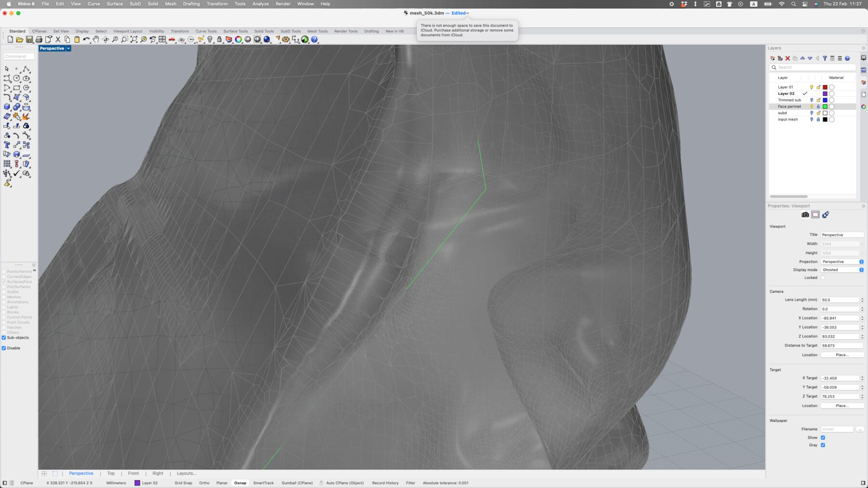Click the red X delete layer icon
Screen dimensions: 868x488
point(787,58)
